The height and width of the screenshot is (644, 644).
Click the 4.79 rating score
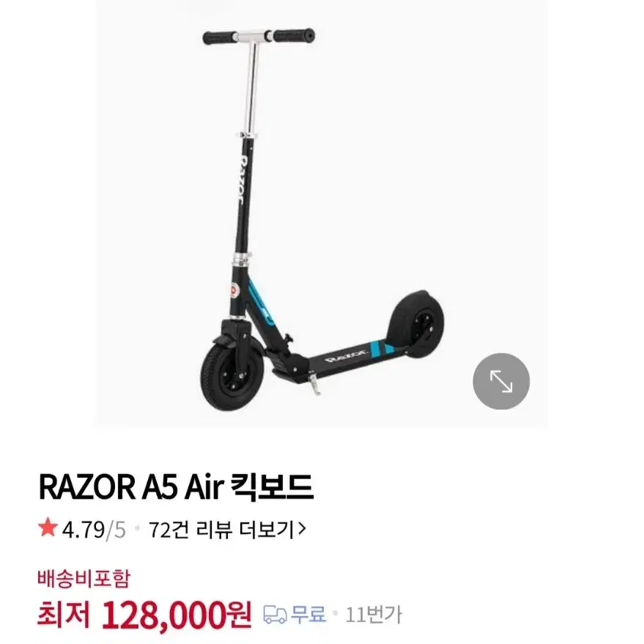coord(84,530)
